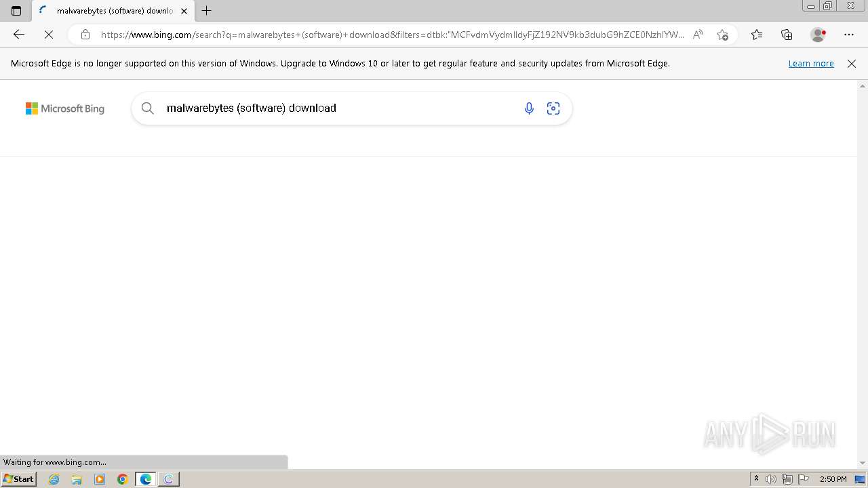Screen dimensions: 868x488
Task: Open the tab actions menu icon
Action: coord(16,11)
